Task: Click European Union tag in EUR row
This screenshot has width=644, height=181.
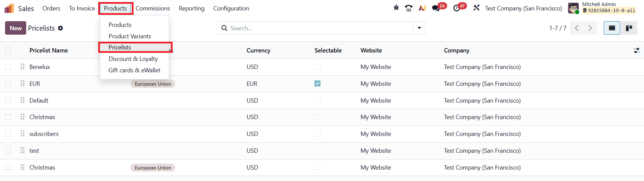Action: click(153, 84)
